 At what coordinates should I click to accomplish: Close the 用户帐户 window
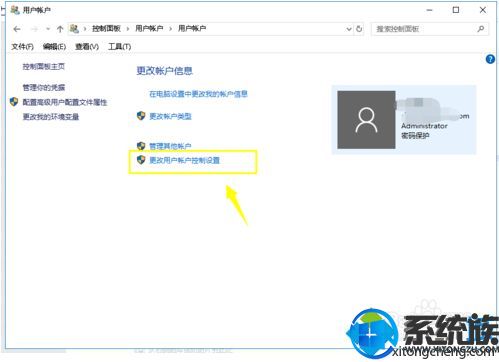[483, 10]
